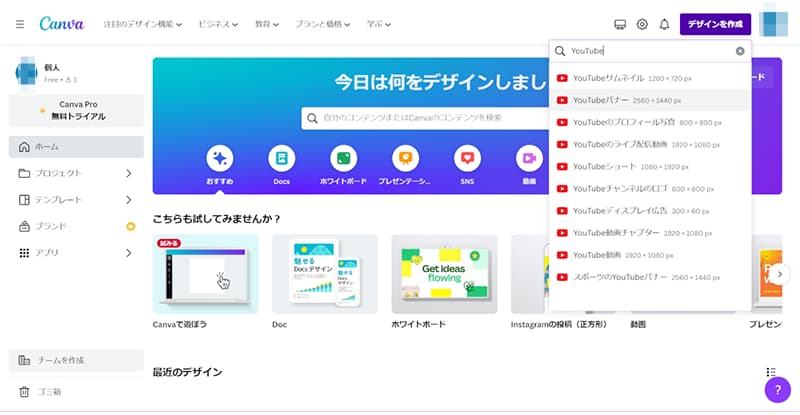Image resolution: width=800 pixels, height=415 pixels.
Task: Select the ホワイトボード category icon
Action: point(343,158)
